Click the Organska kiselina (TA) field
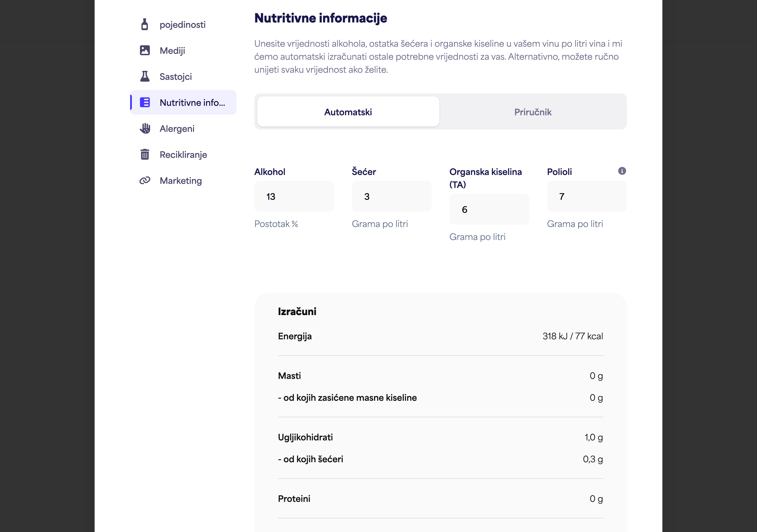The image size is (757, 532). click(x=489, y=209)
